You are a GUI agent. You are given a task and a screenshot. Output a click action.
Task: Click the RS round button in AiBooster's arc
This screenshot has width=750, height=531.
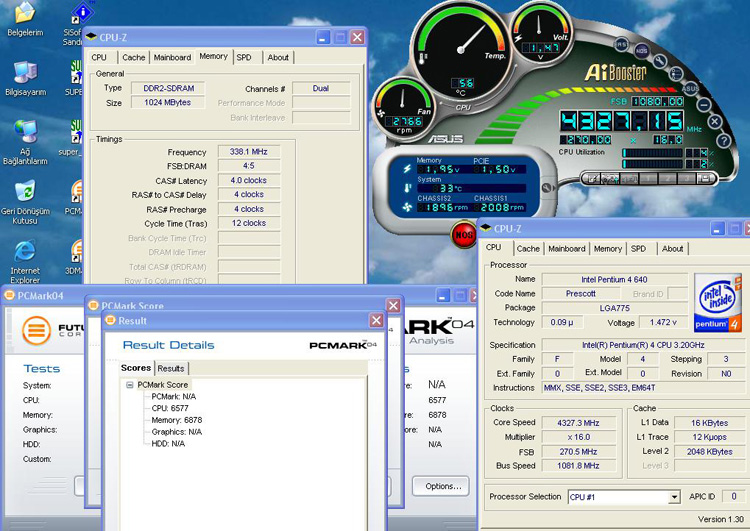coord(621,44)
